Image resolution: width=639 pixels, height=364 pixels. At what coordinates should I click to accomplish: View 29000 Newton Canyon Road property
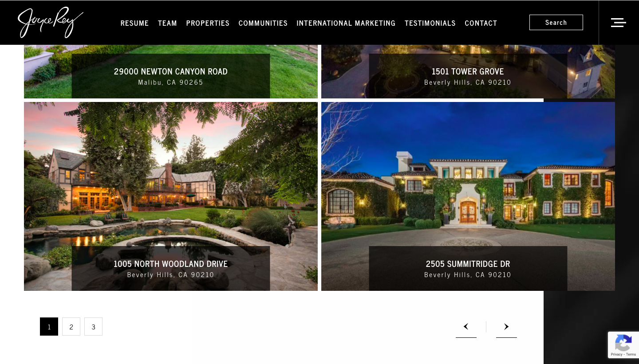[x=171, y=72]
